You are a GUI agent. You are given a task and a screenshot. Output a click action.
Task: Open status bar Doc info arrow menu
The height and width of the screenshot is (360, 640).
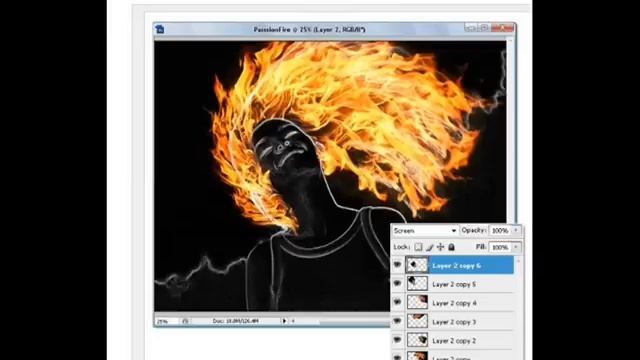point(284,321)
